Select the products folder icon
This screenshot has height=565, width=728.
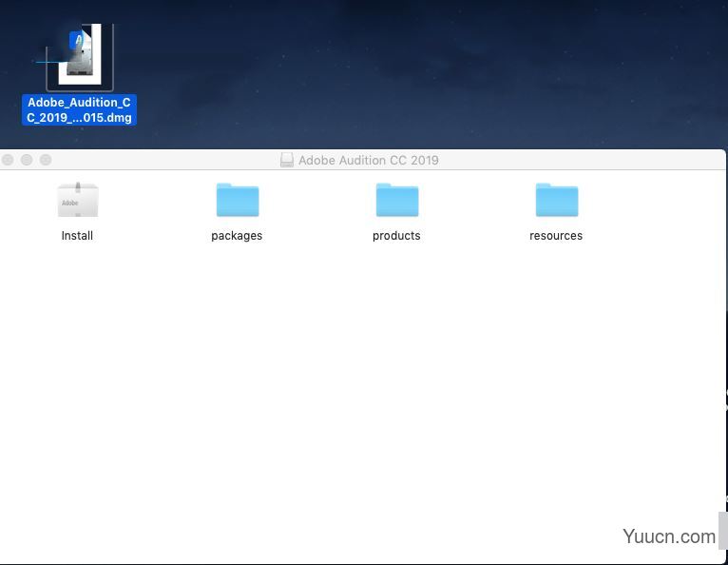[396, 201]
